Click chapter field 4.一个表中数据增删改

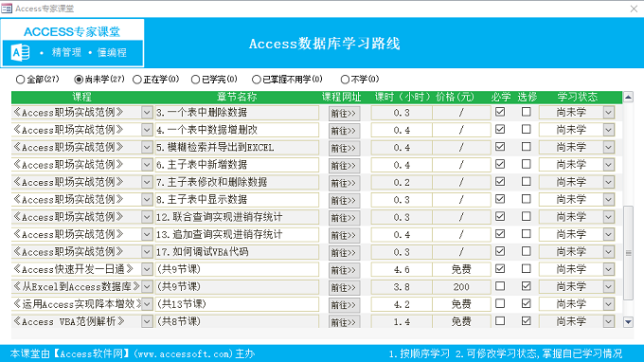tap(237, 130)
